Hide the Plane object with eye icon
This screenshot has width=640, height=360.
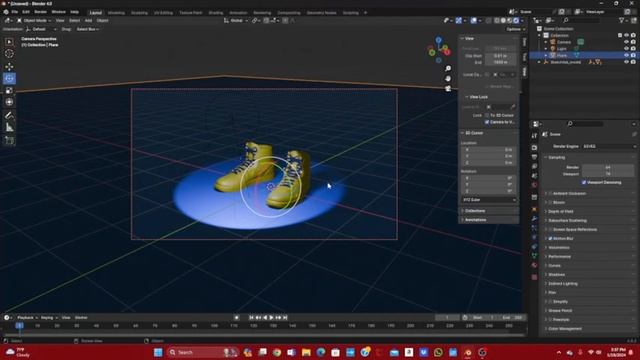coord(626,55)
